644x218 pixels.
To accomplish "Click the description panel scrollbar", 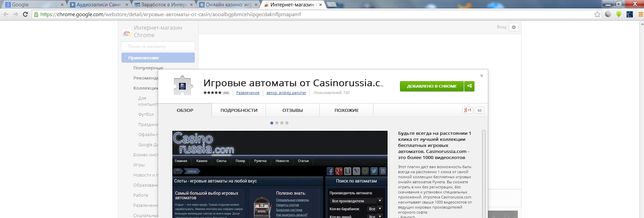I will 484,174.
